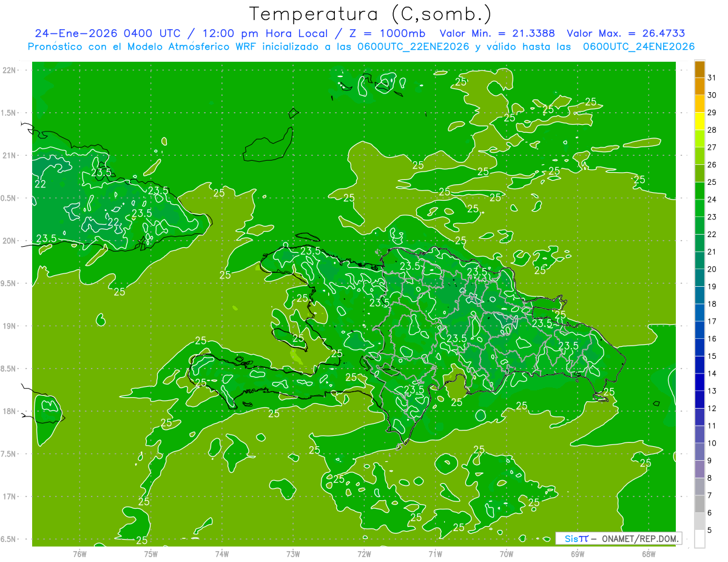Image resolution: width=728 pixels, height=562 pixels.
Task: Click the "68W" longitude axis label
Action: point(648,553)
